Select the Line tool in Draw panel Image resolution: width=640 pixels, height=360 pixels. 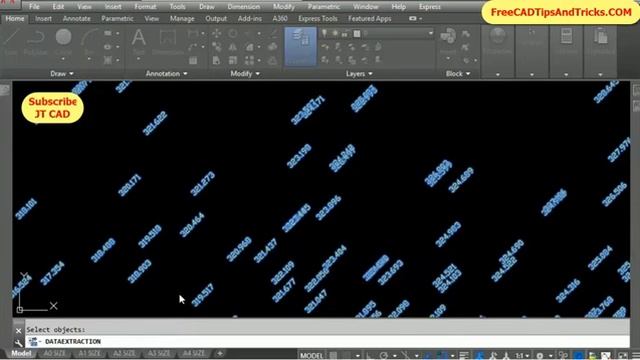coord(11,42)
